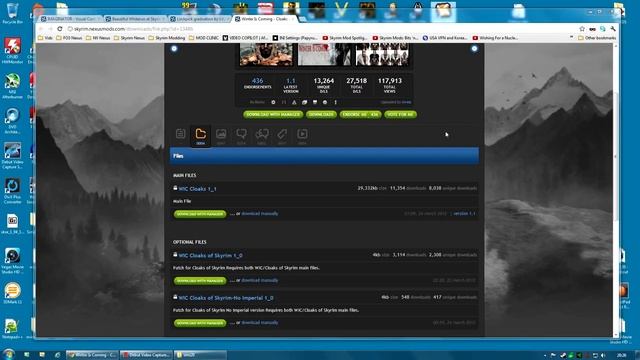The width and height of the screenshot is (640, 360).
Task: Download No Imperial patch with manager
Action: 200,323
